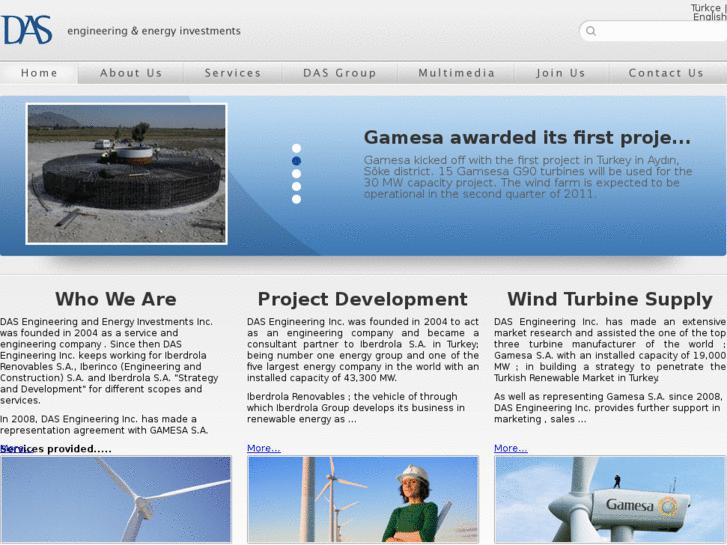Click the search magnifier icon
The image size is (727, 545).
coord(591,31)
